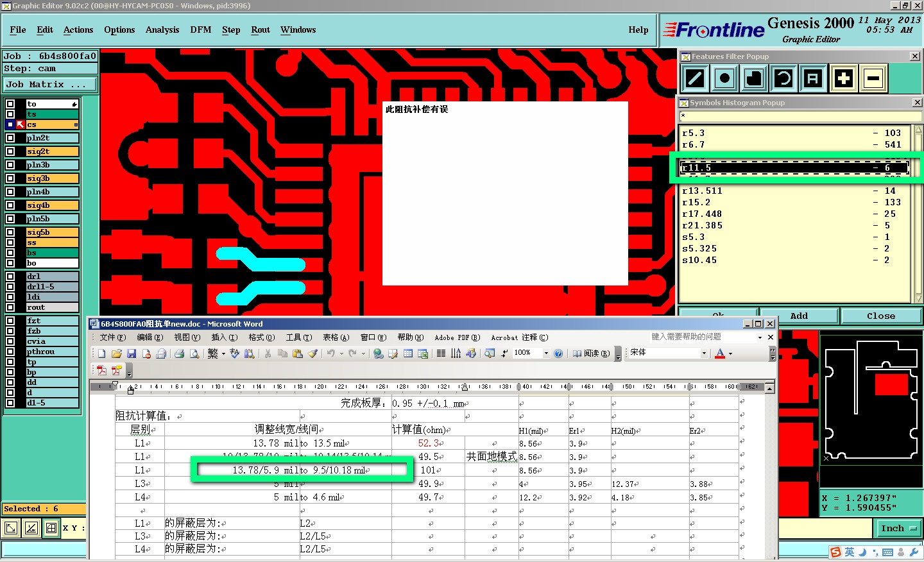The width and height of the screenshot is (924, 562).
Task: Click the Cut scissors icon in Word
Action: 268,353
